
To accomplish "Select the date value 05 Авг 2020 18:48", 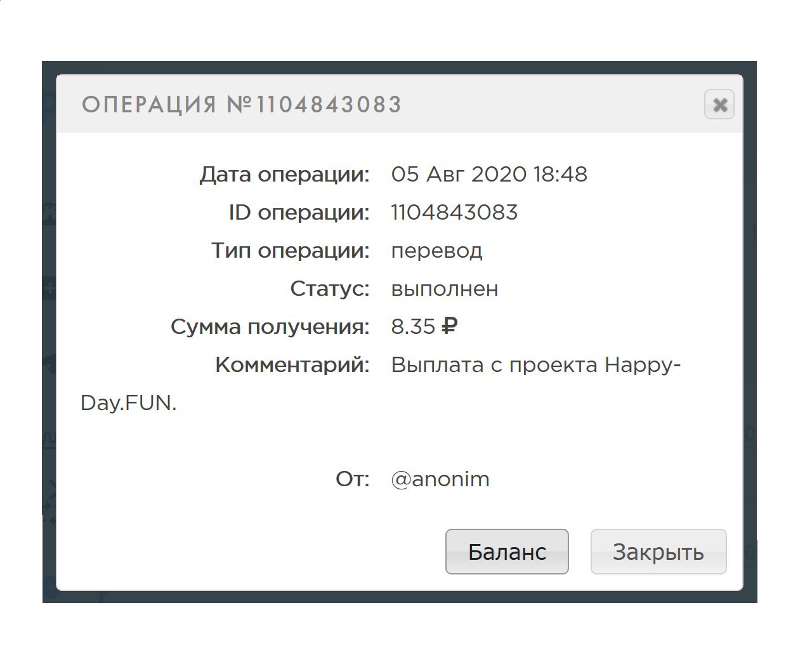I will point(489,175).
